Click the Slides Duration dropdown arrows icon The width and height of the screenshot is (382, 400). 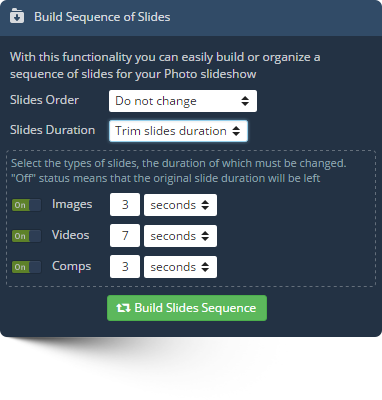pyautogui.click(x=236, y=131)
